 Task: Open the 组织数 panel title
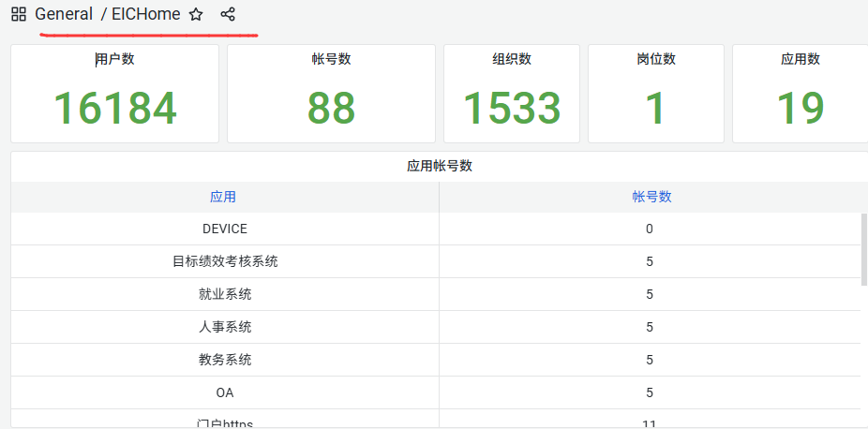tap(512, 59)
